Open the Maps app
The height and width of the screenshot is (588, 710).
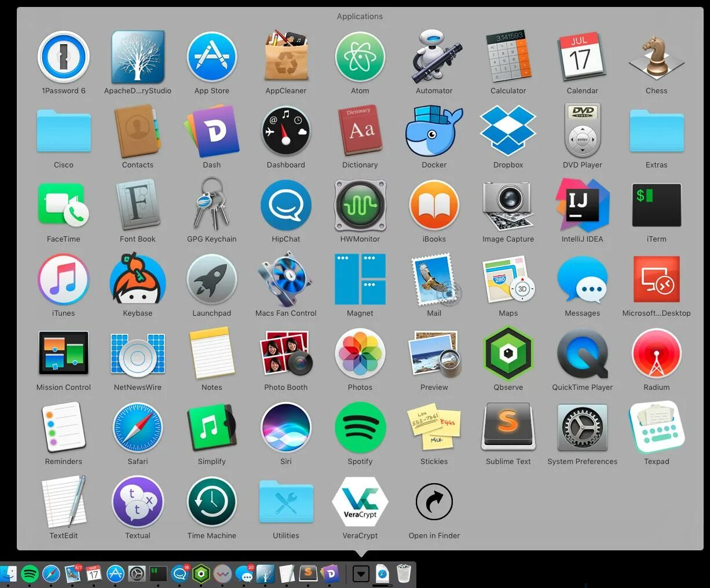508,280
